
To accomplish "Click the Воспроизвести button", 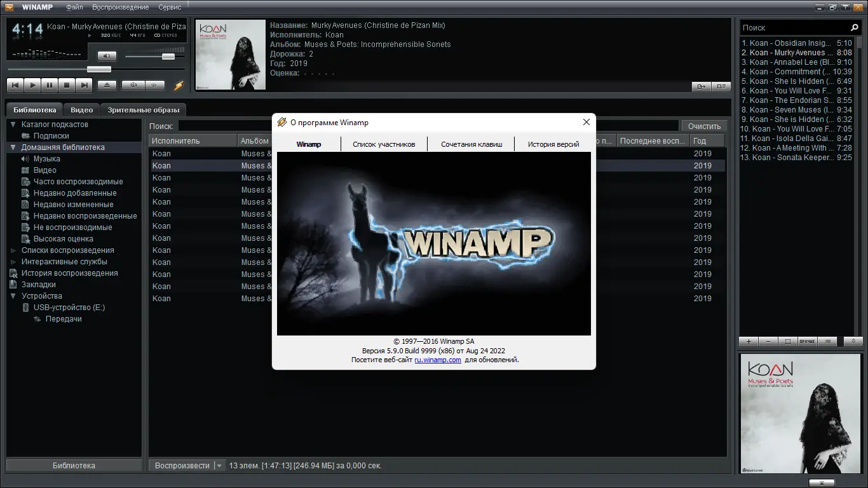I will point(182,466).
